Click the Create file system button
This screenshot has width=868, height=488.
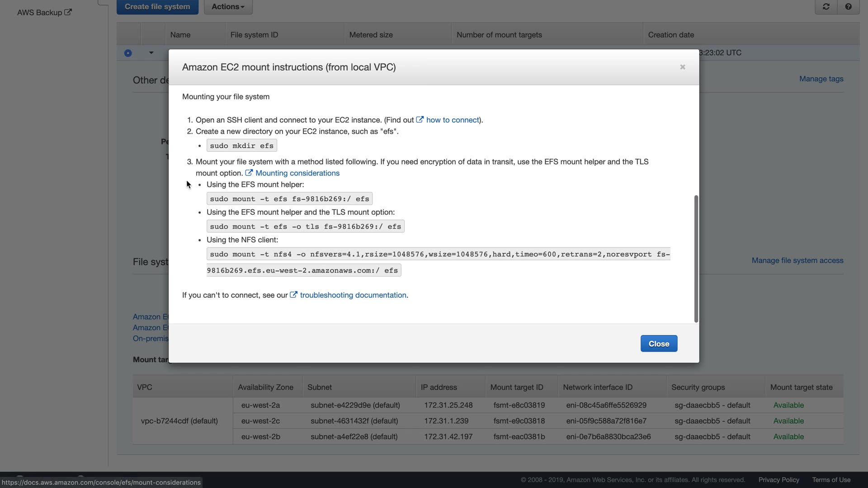[x=157, y=7]
